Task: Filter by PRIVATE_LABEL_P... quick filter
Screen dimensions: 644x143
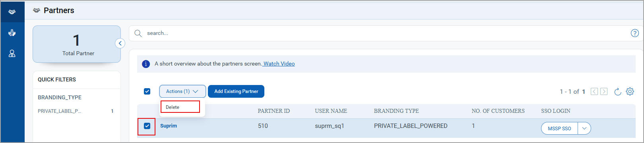Action: (x=76, y=111)
